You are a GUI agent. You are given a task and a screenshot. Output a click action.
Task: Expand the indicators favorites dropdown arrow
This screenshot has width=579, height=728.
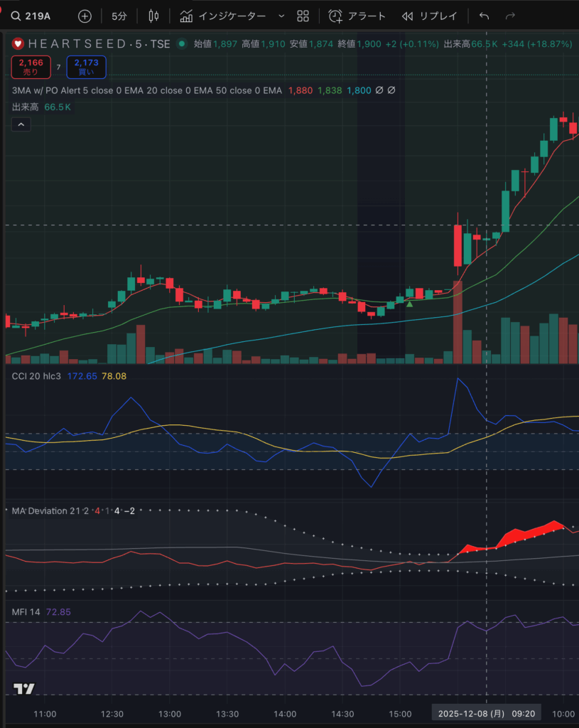[281, 16]
